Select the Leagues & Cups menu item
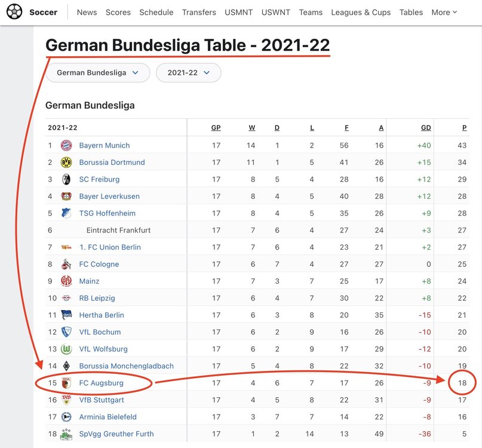The image size is (482, 448). click(x=361, y=12)
